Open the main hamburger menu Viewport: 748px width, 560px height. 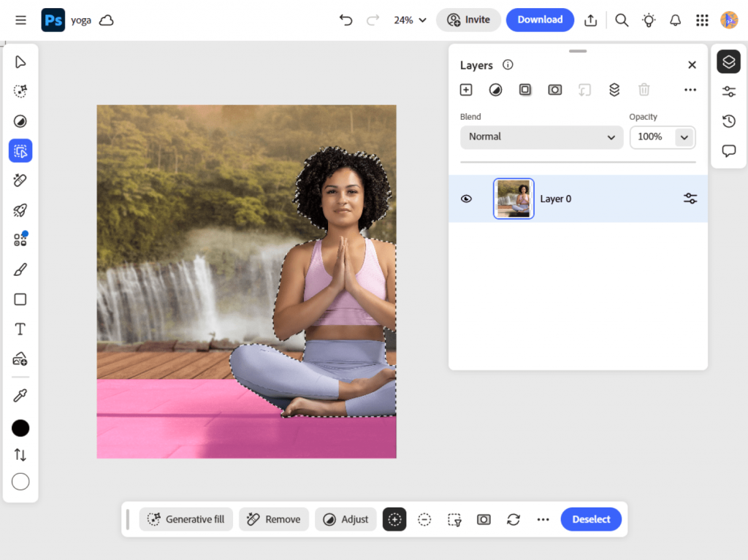pos(20,20)
